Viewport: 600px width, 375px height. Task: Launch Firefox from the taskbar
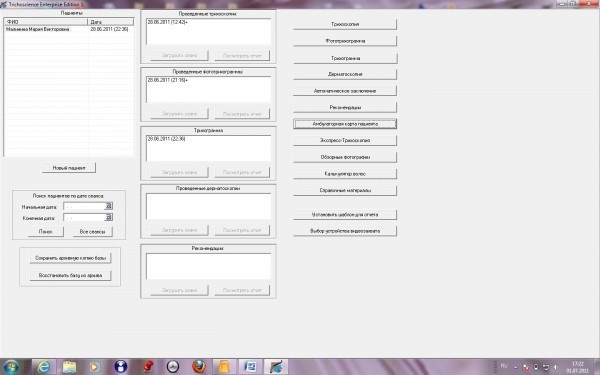199,367
